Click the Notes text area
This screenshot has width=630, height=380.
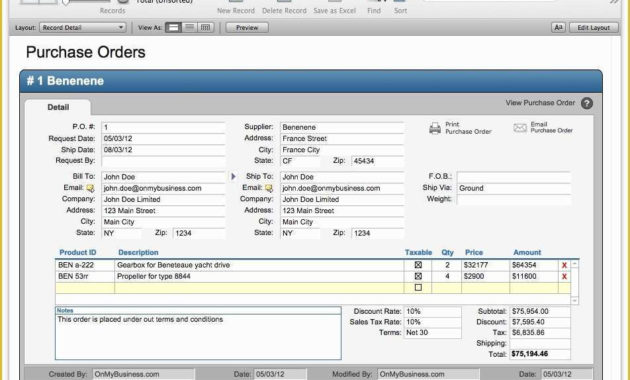[198, 337]
